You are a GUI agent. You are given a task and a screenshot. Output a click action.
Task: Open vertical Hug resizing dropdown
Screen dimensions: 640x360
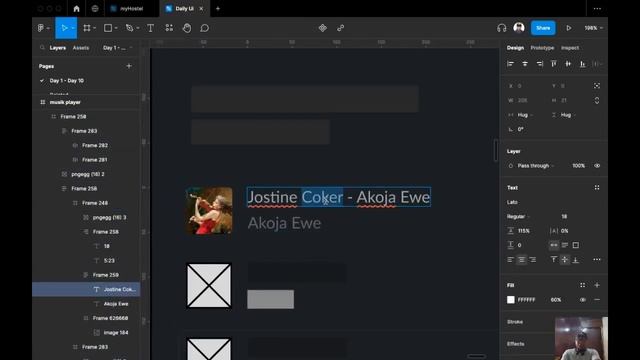[568, 115]
